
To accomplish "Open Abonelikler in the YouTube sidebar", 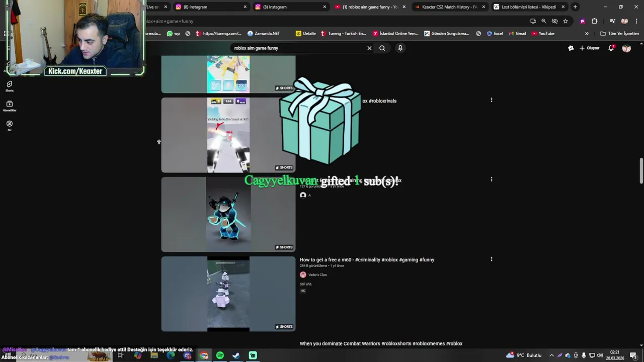I will (x=9, y=106).
